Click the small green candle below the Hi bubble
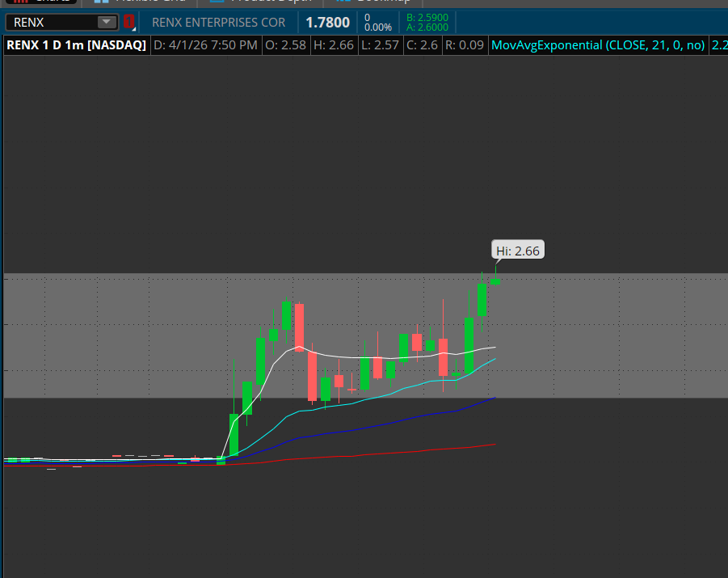 tap(495, 281)
